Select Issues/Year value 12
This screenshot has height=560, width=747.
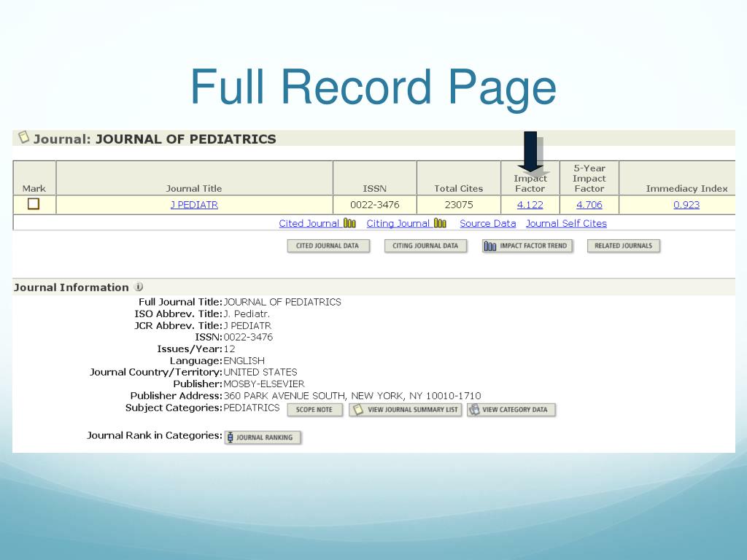click(x=229, y=349)
